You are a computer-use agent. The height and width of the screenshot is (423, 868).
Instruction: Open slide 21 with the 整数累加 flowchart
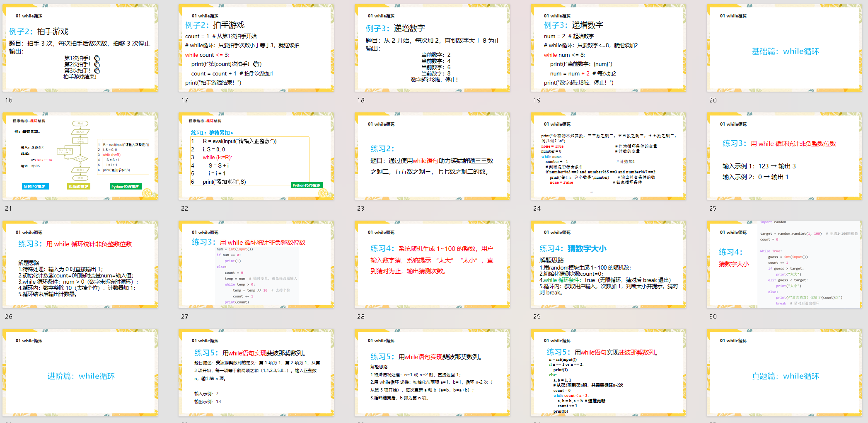point(80,156)
